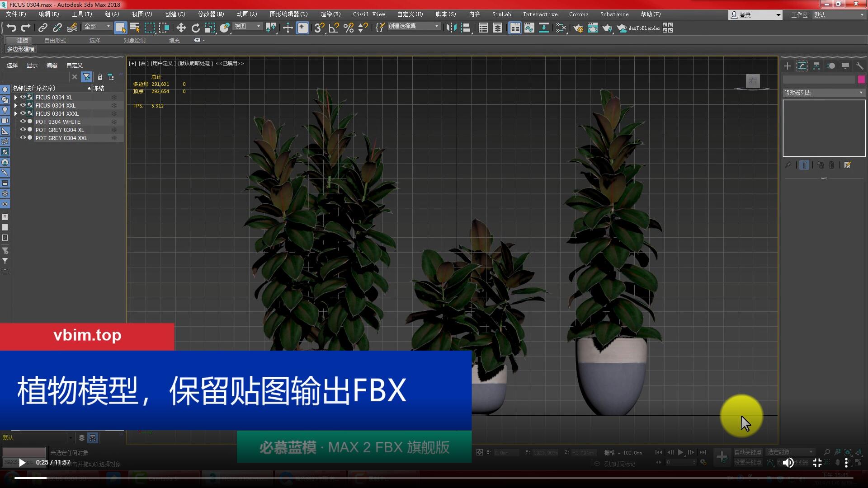
Task: Click the Angle Snap toggle icon
Action: click(x=334, y=28)
